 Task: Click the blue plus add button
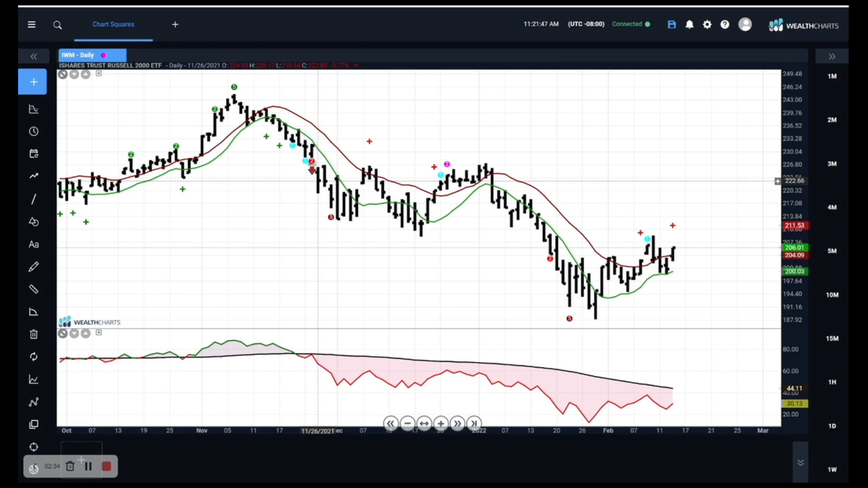click(33, 82)
